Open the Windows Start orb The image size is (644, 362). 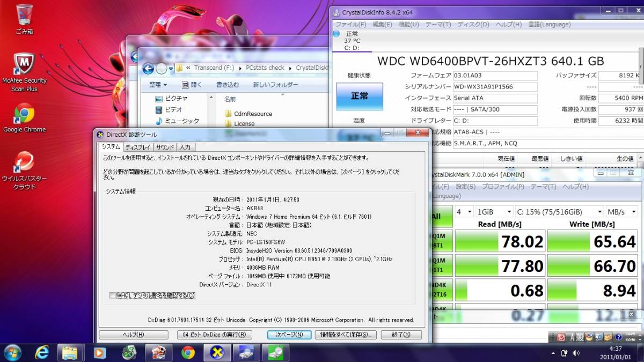pyautogui.click(x=12, y=352)
